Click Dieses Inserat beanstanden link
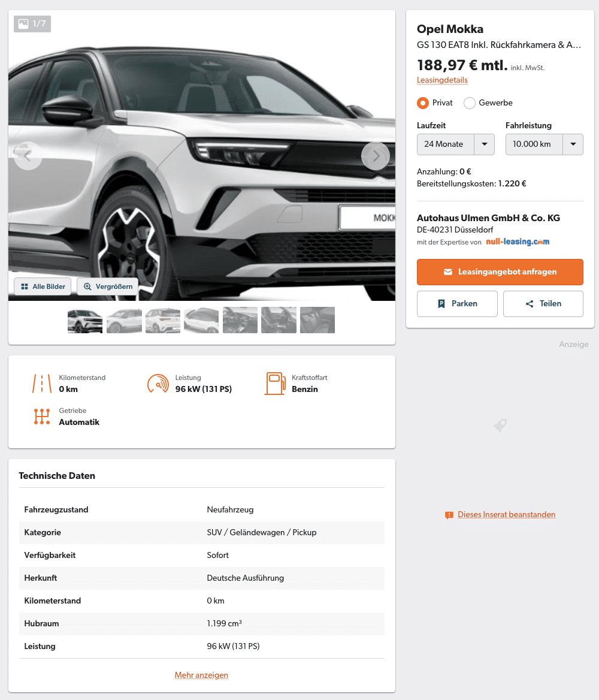 pyautogui.click(x=507, y=515)
